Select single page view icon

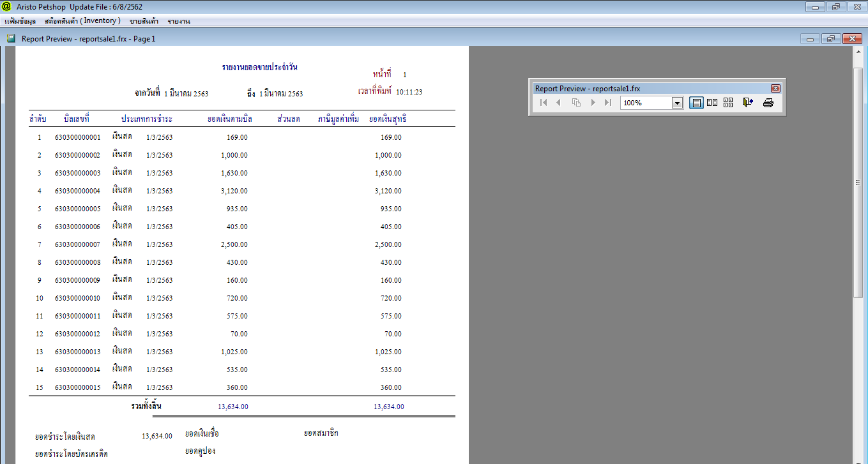coord(697,103)
